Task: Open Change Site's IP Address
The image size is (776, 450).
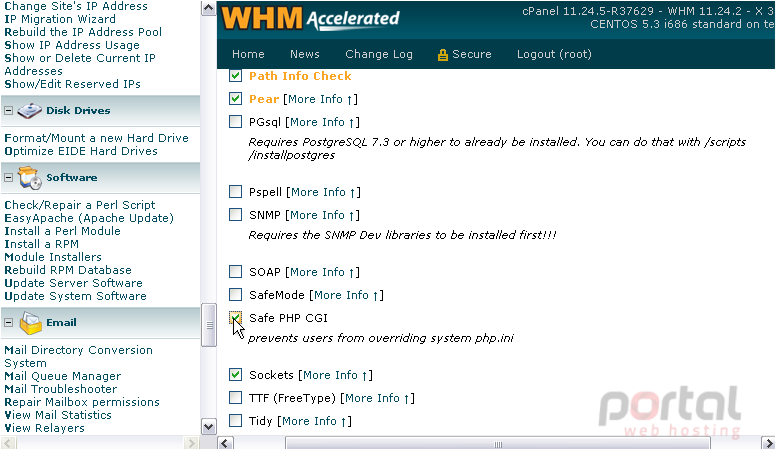Action: tap(76, 6)
